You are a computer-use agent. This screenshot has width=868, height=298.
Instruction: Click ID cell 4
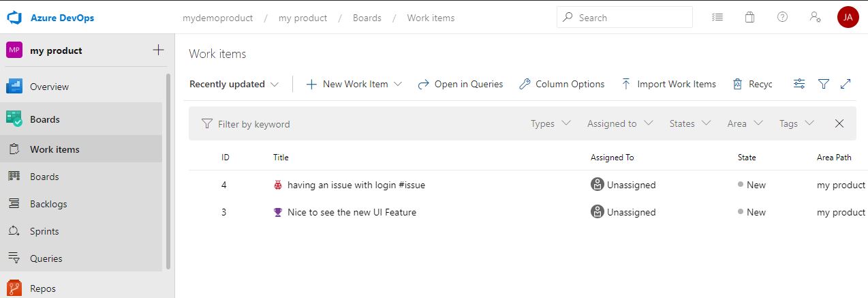pos(223,185)
